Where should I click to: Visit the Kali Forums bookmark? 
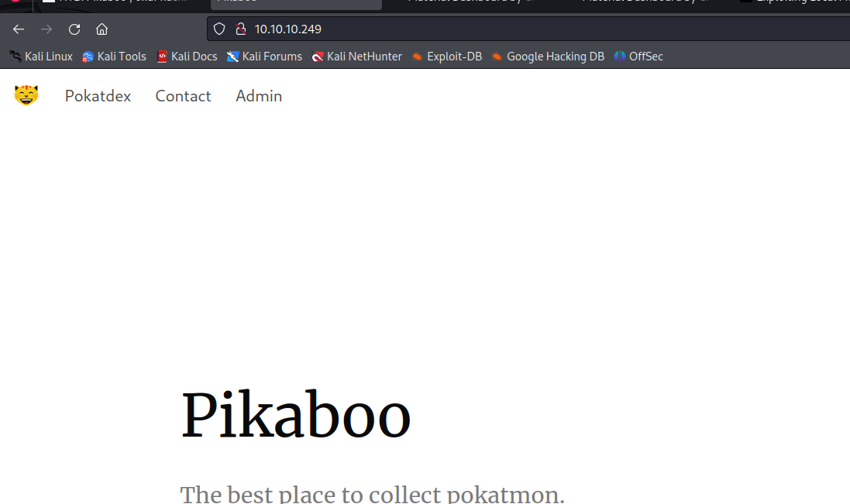pyautogui.click(x=264, y=57)
